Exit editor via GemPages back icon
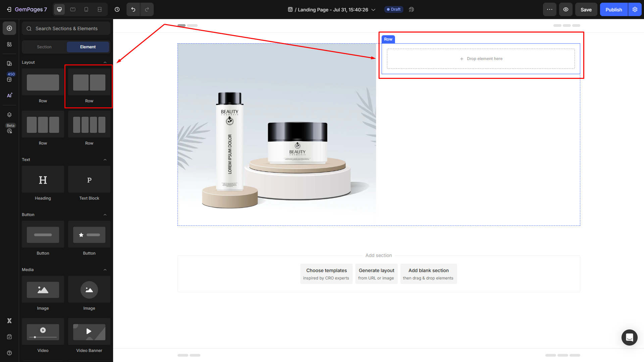644x362 pixels. click(9, 9)
